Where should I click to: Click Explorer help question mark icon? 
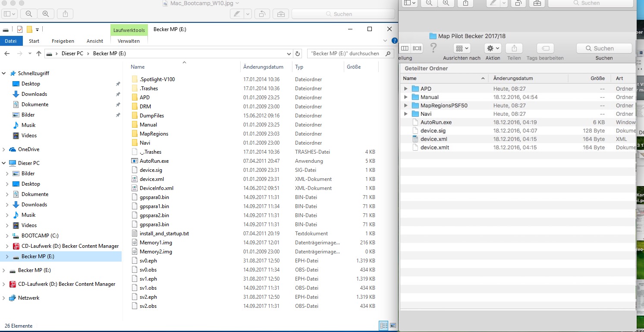(394, 41)
